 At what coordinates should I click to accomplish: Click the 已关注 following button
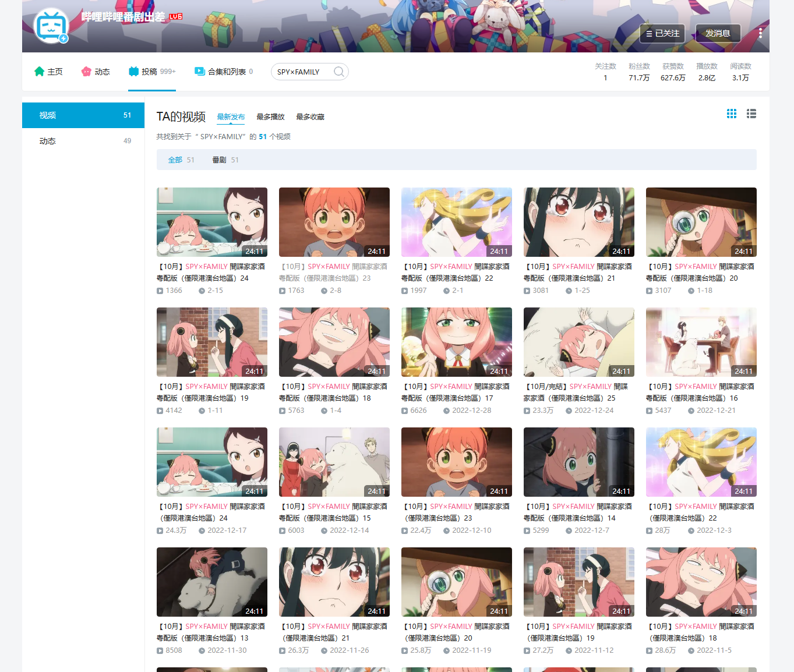click(x=662, y=33)
